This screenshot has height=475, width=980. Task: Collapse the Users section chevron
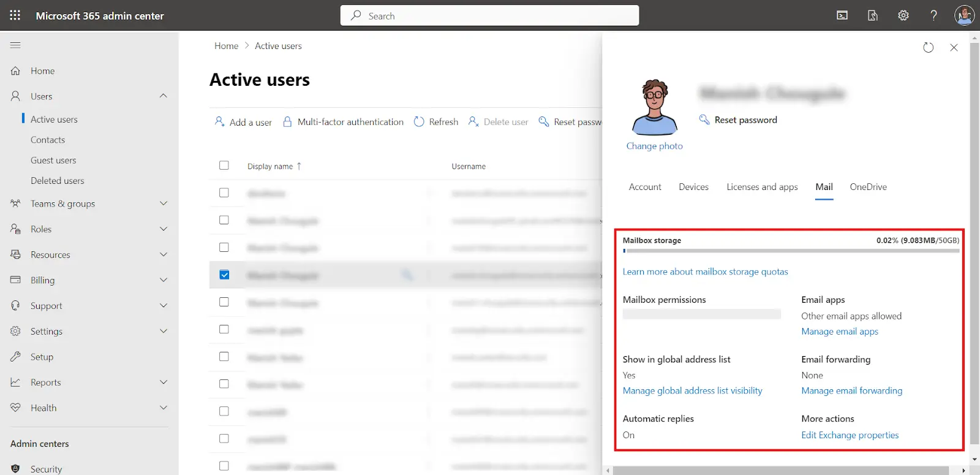coord(164,96)
